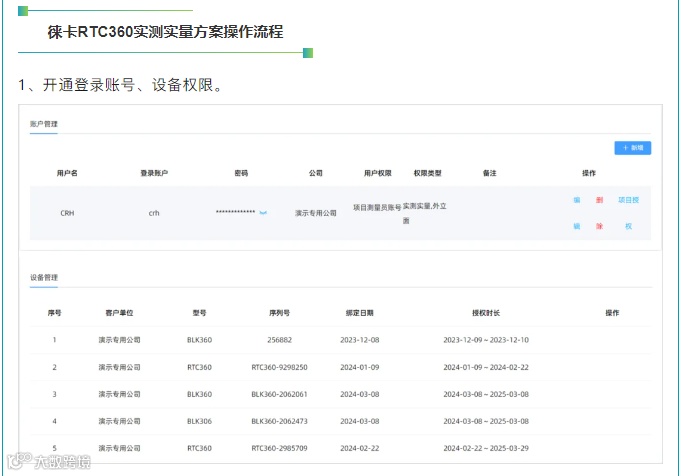This screenshot has height=476, width=681.
Task: Select the 权限类型 column header
Action: click(x=427, y=173)
